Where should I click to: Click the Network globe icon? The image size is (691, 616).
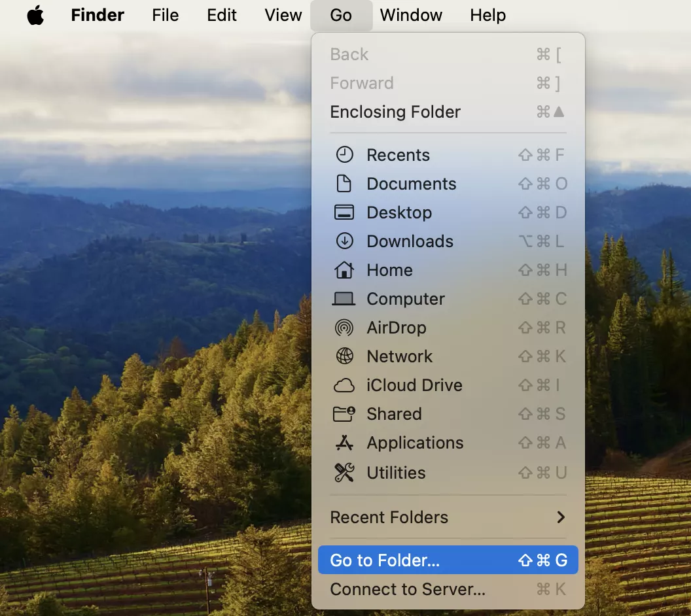pos(344,356)
